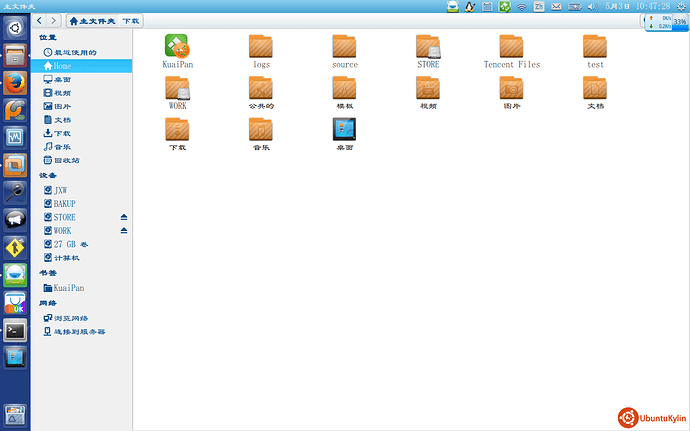
Task: Open the Wi-Fi network indicator
Action: tap(521, 7)
